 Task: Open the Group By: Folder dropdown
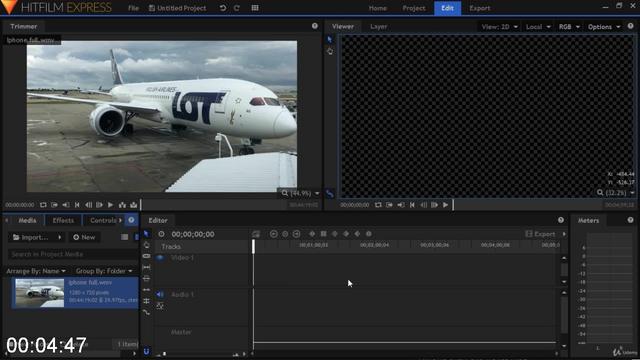pos(104,271)
